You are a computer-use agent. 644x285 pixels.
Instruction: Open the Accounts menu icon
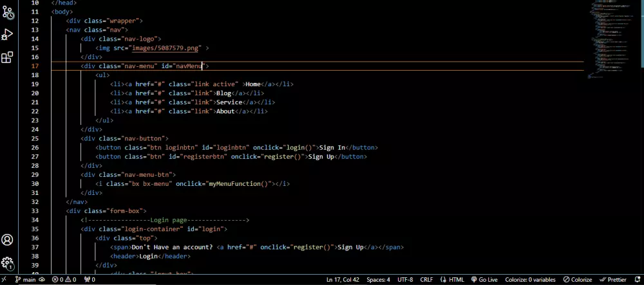point(7,240)
